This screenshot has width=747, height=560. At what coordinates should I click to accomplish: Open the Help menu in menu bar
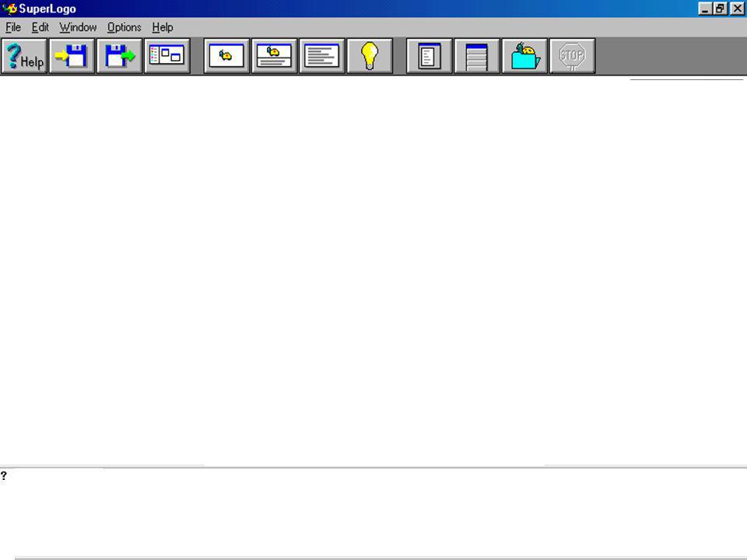point(163,27)
